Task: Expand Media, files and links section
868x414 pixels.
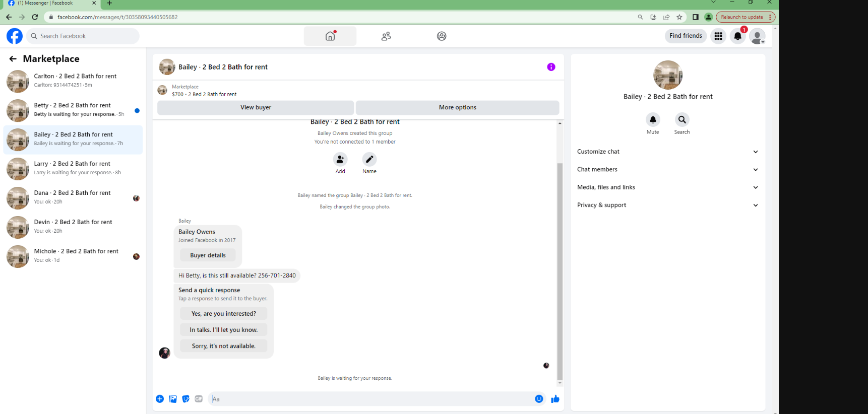Action: (x=667, y=187)
